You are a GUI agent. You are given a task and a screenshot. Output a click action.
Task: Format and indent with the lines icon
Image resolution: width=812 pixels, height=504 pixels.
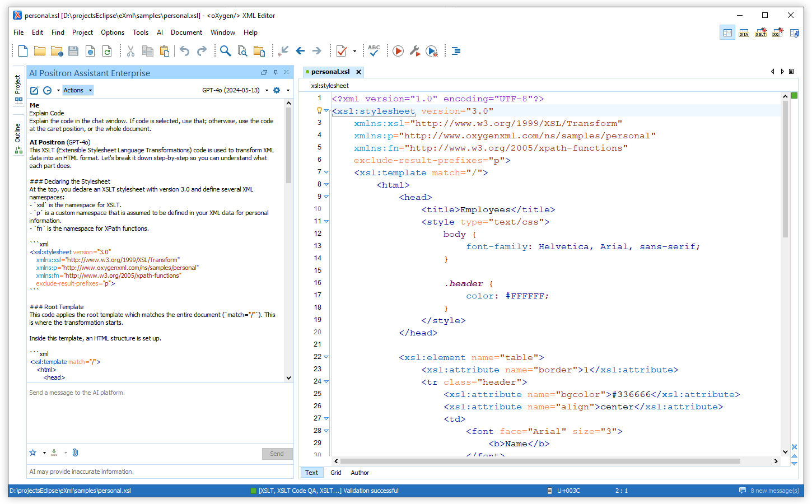[456, 51]
